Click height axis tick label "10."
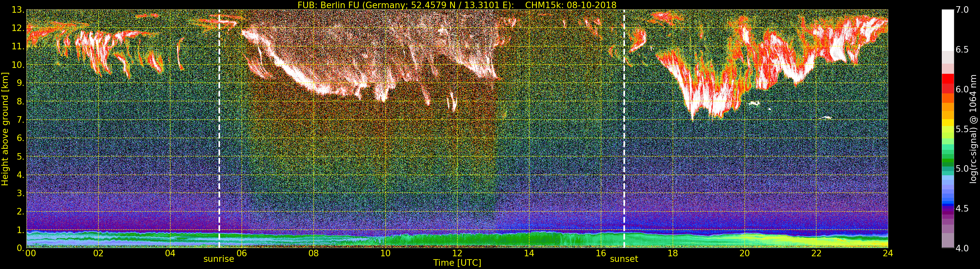Viewport: 980px width, 269px height. 18,65
